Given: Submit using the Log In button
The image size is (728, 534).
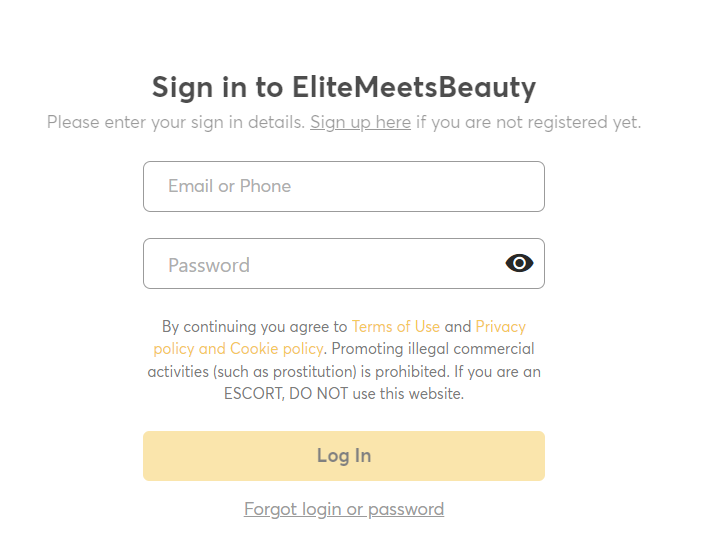Looking at the screenshot, I should pyautogui.click(x=344, y=456).
